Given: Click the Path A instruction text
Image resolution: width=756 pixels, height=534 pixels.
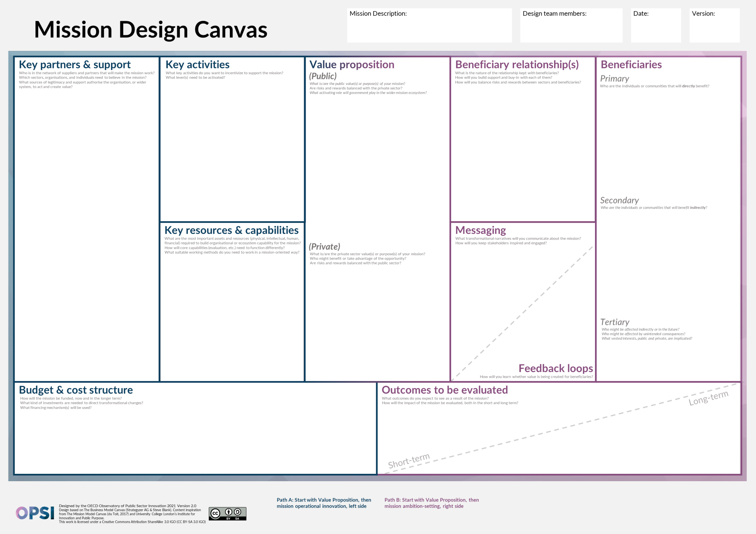Looking at the screenshot, I should click(x=324, y=503).
